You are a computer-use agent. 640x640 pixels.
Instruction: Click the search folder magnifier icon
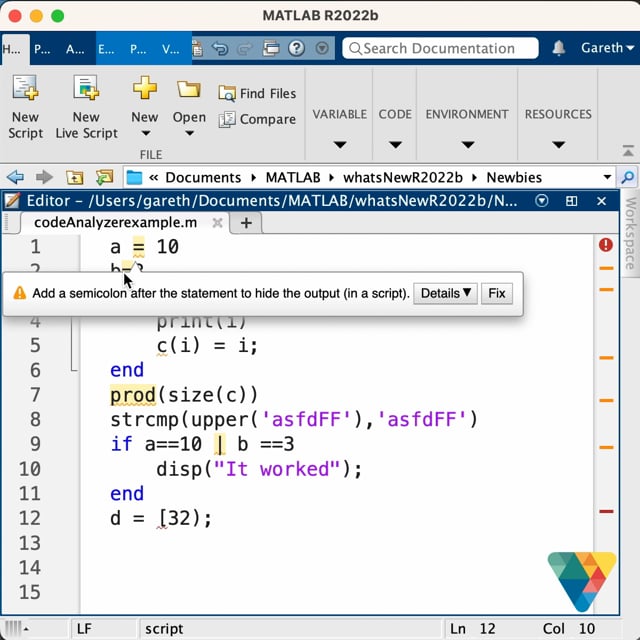coord(628,177)
